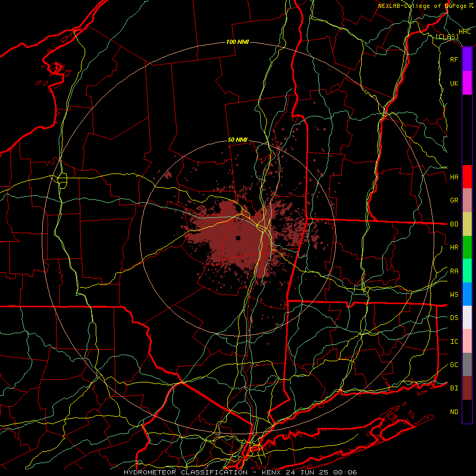Image resolution: width=476 pixels, height=476 pixels.
Task: Click the light green RA swatch
Action: [467, 271]
